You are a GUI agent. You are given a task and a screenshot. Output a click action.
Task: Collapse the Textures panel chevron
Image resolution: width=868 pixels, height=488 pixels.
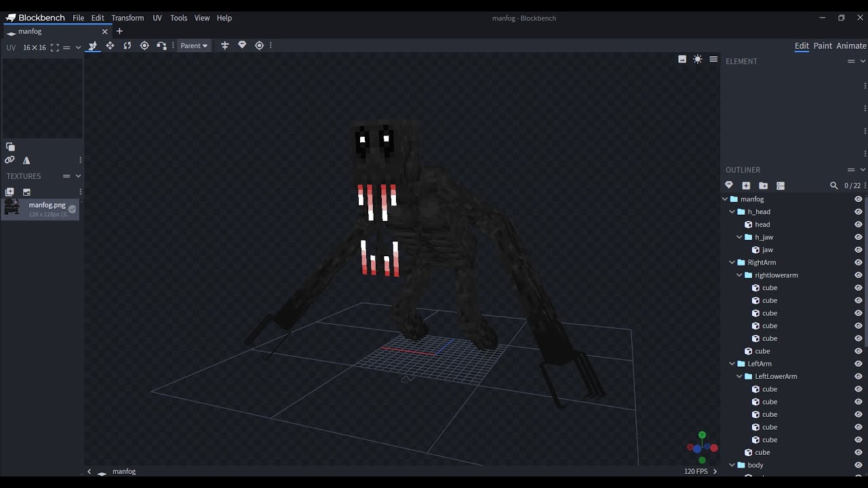(78, 176)
